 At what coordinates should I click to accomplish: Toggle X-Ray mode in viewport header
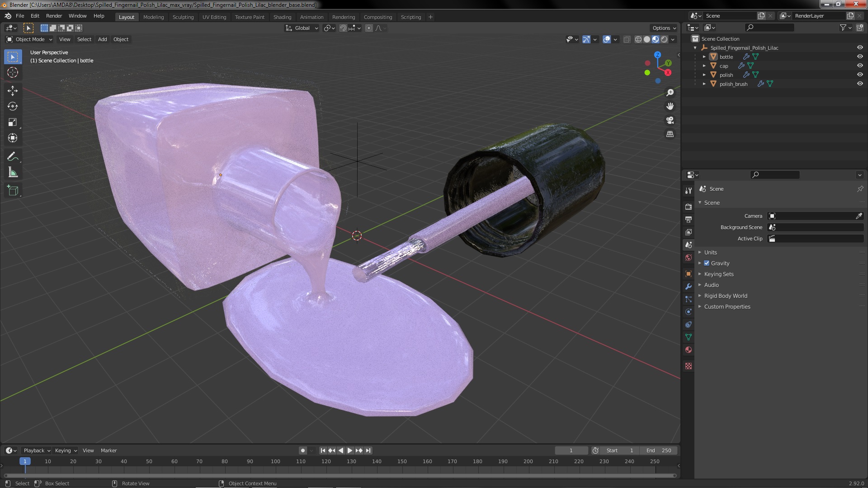(627, 39)
